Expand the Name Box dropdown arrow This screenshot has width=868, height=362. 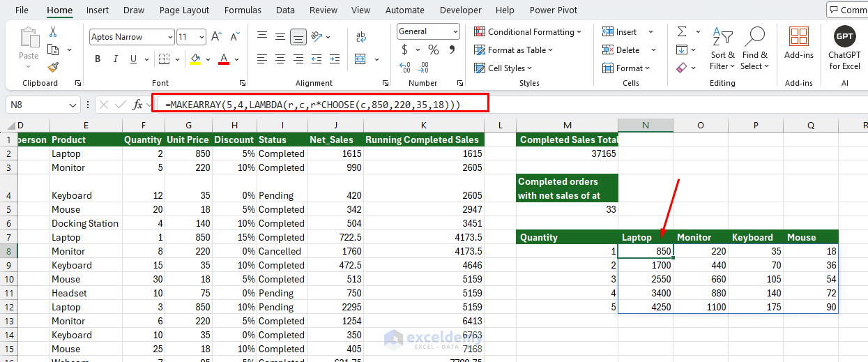[x=73, y=105]
